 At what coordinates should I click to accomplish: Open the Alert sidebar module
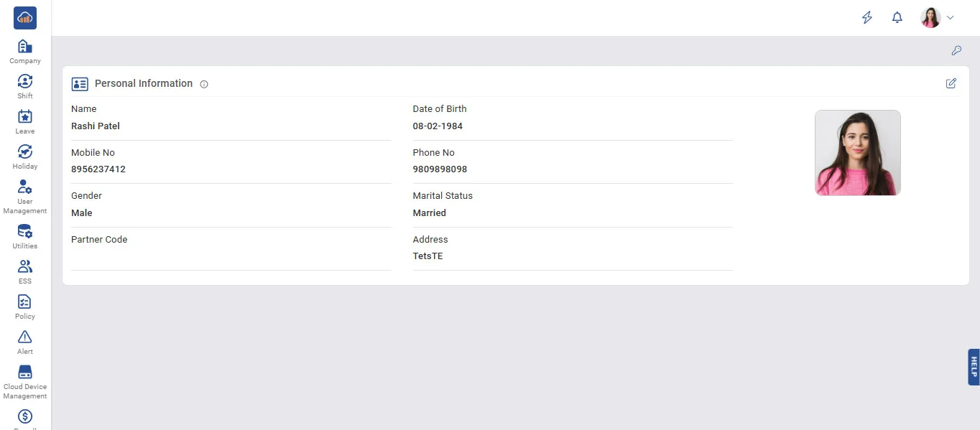[x=25, y=341]
